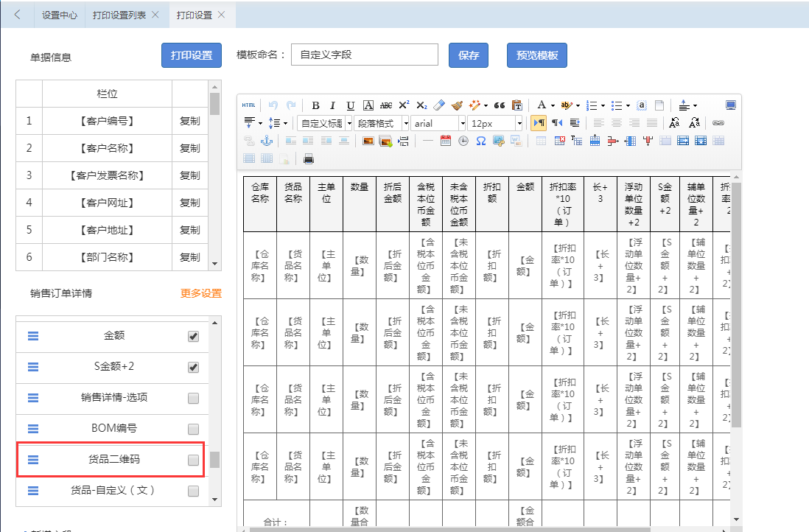Set left-to-right text direction
The width and height of the screenshot is (809, 532).
[539, 123]
